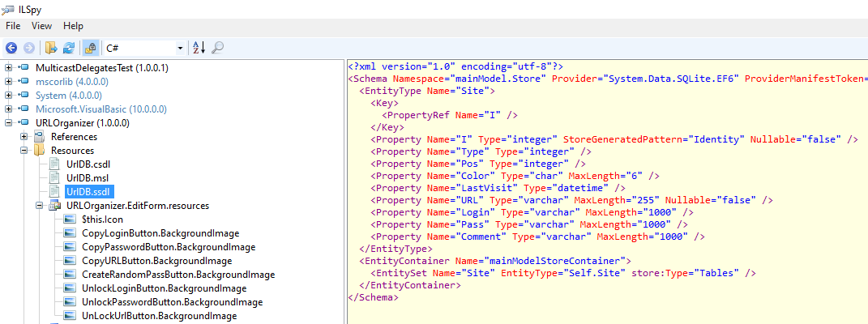Click the Forward navigation arrow
The height and width of the screenshot is (324, 868).
(29, 48)
